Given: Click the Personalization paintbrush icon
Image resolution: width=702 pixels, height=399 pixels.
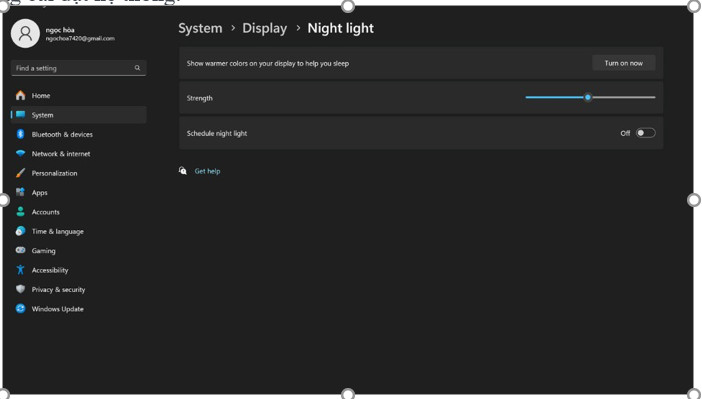Looking at the screenshot, I should 20,173.
